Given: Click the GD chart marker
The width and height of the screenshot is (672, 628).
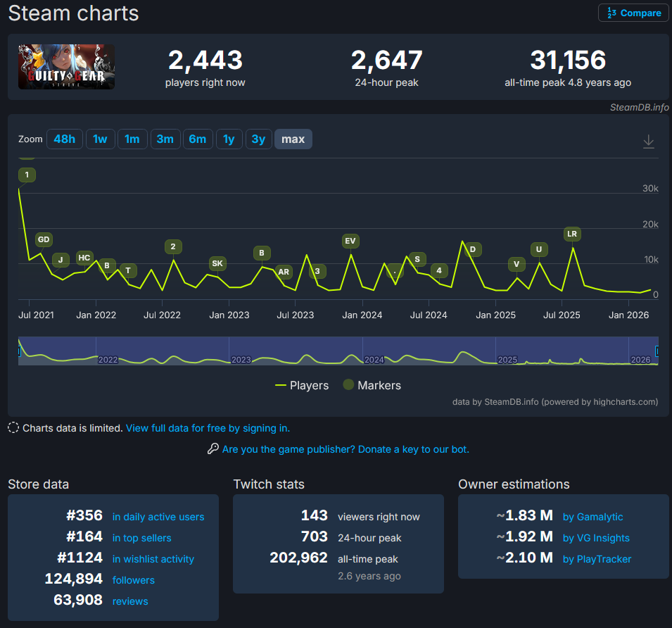Looking at the screenshot, I should [x=44, y=239].
